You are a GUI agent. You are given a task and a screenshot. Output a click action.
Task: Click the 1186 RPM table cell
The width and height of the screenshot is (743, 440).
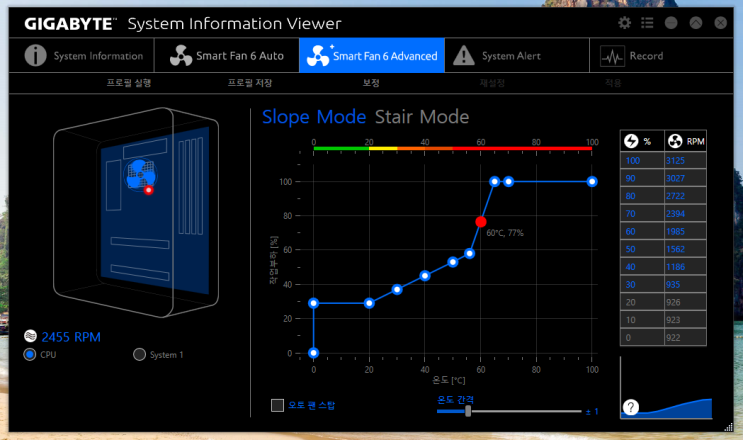[x=685, y=267]
